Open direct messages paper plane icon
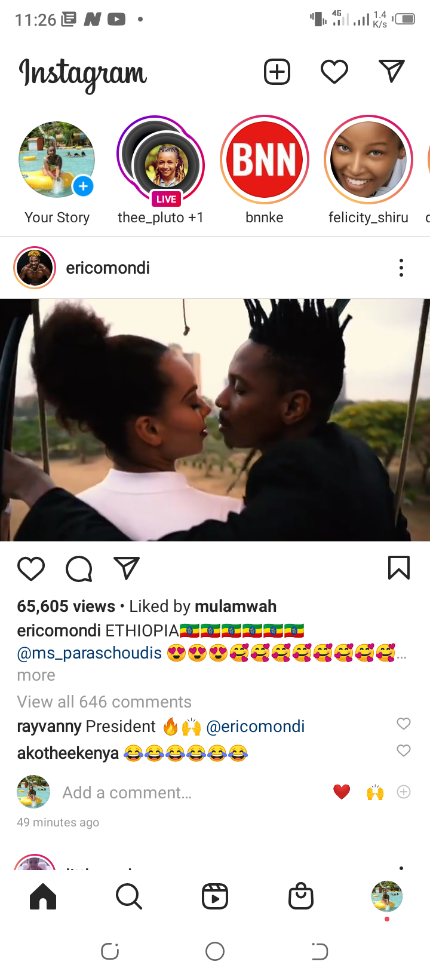Screen dimensions: 430x980 click(x=392, y=71)
